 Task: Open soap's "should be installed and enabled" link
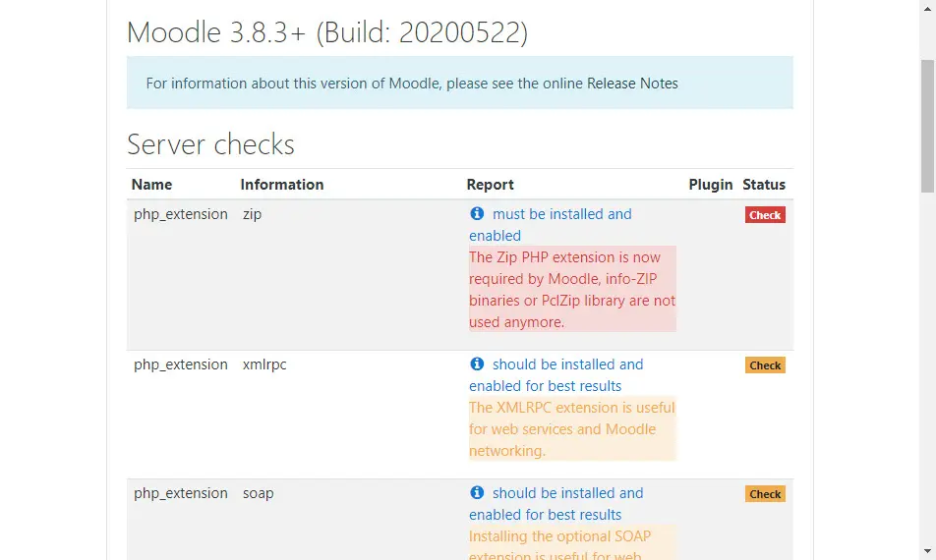(x=567, y=493)
